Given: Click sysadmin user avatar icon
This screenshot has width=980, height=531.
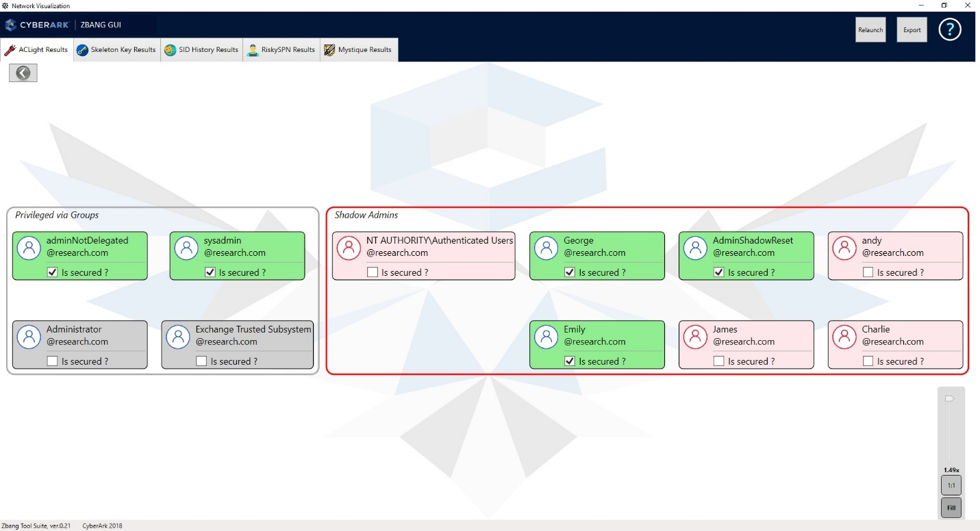Looking at the screenshot, I should tap(186, 248).
